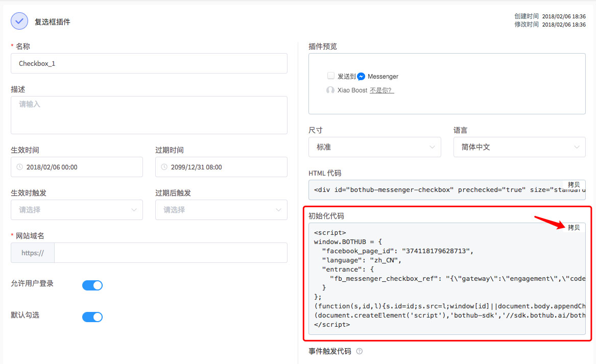Click the 生效时间 date field 2018/02/06 00:00
Viewport: 596px width, 364px height.
pos(77,167)
